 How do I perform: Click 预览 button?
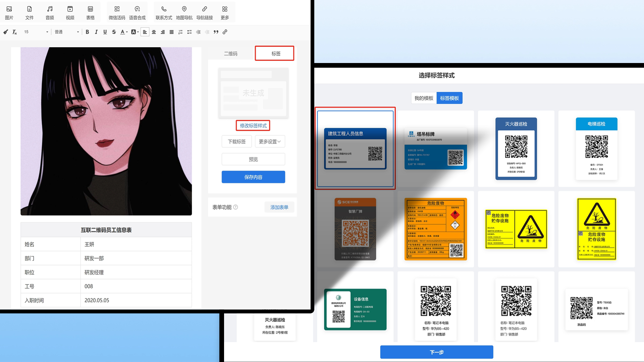pos(253,159)
